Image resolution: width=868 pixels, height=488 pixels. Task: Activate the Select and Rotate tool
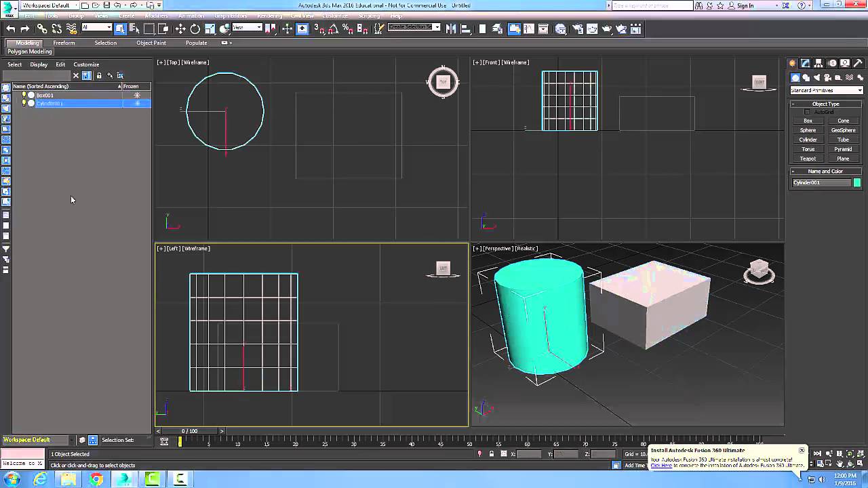(195, 28)
